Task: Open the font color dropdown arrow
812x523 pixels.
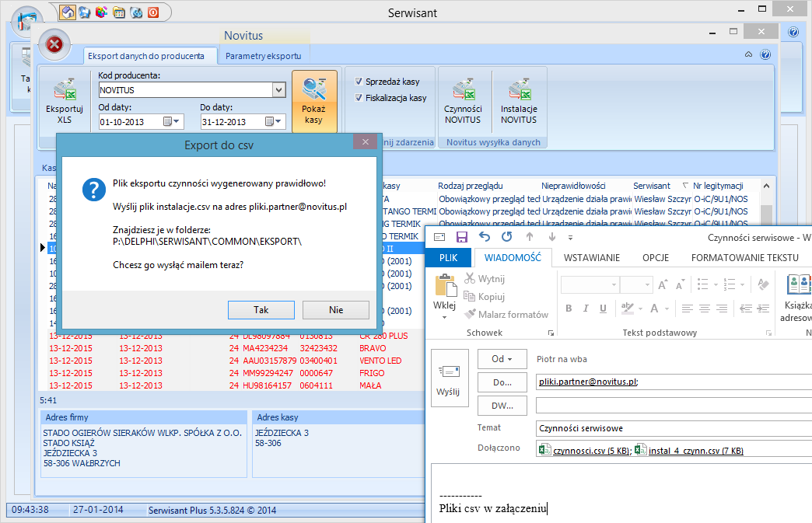Action: tap(667, 309)
